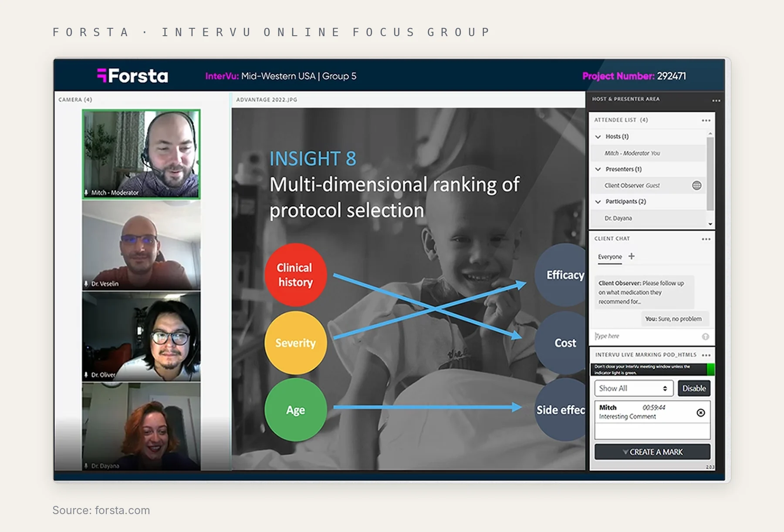
Task: Select Dr. Dayana in attendee list
Action: pyautogui.click(x=648, y=219)
